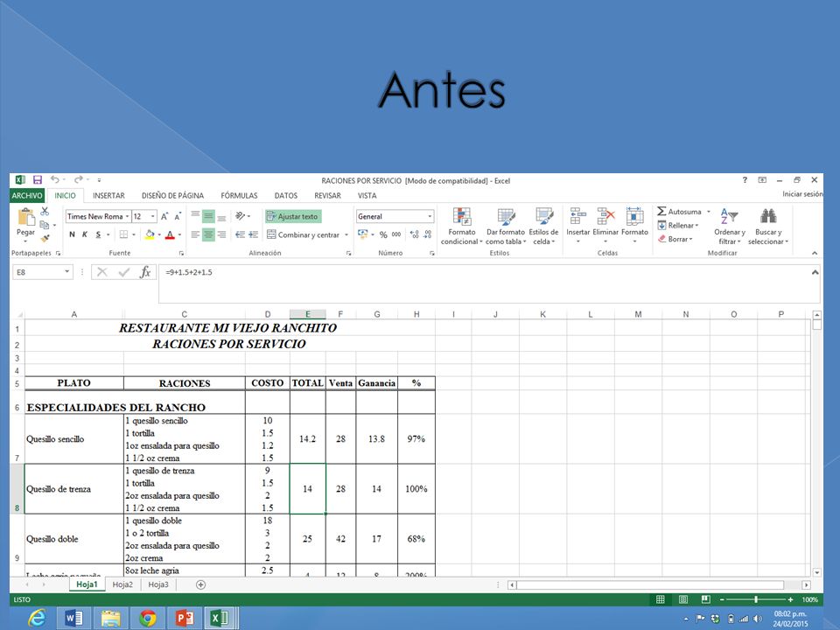The width and height of the screenshot is (840, 630).
Task: Apply yellow fill color bucket
Action: click(150, 234)
